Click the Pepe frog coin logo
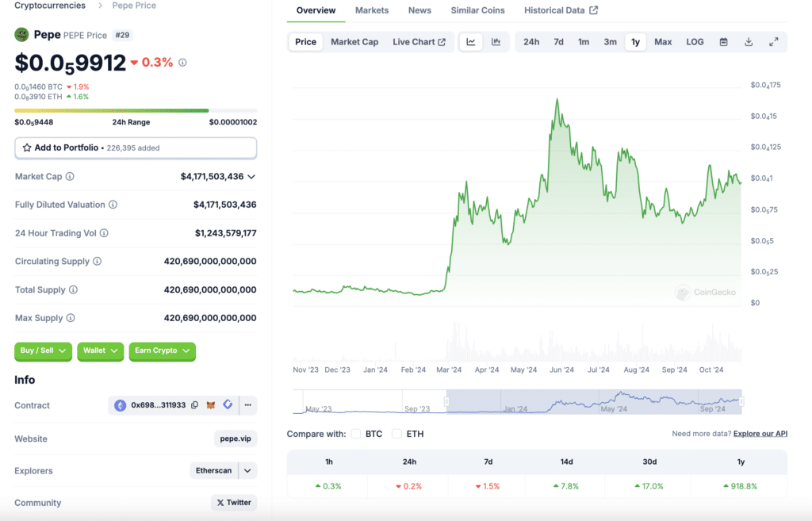The height and width of the screenshot is (521, 812). point(21,35)
